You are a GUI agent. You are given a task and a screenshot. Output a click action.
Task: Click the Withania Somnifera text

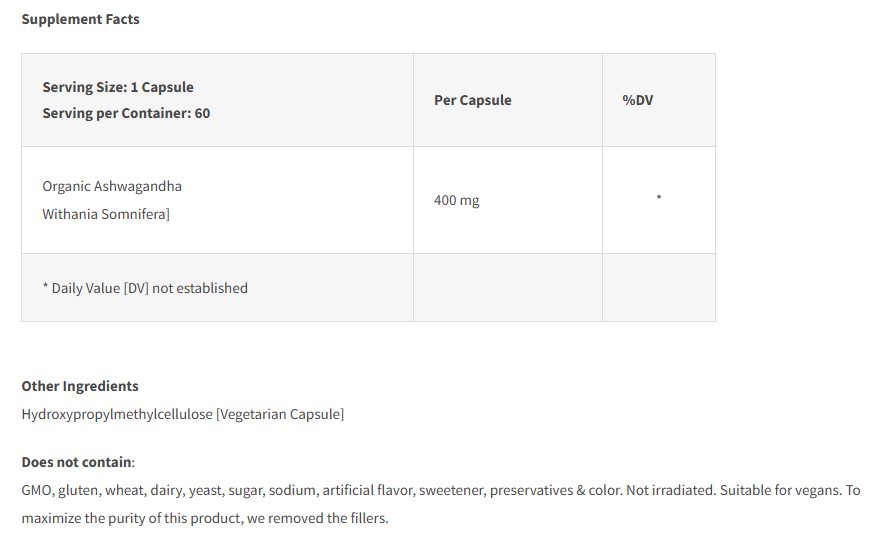tap(106, 213)
